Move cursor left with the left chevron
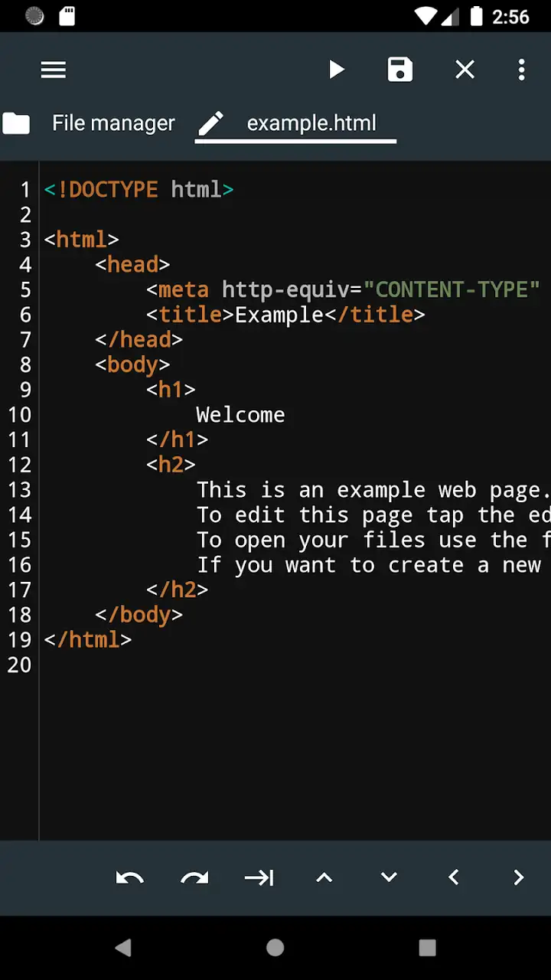 (x=453, y=877)
